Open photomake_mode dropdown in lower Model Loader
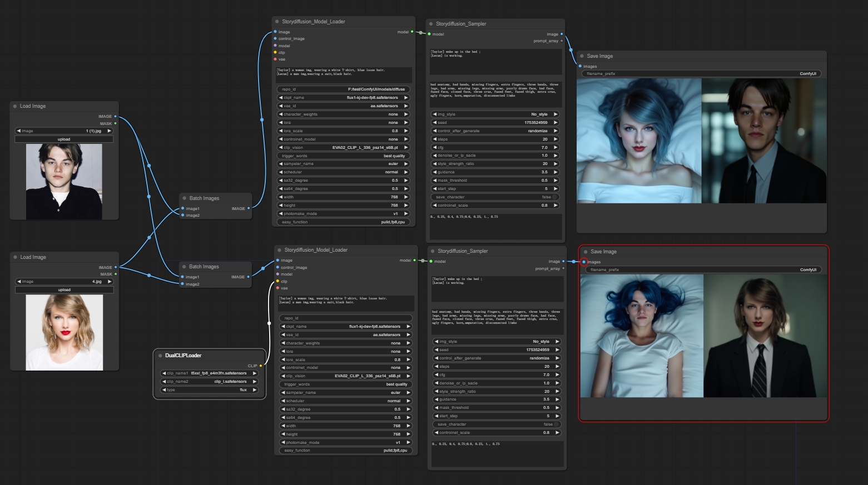 [346, 442]
